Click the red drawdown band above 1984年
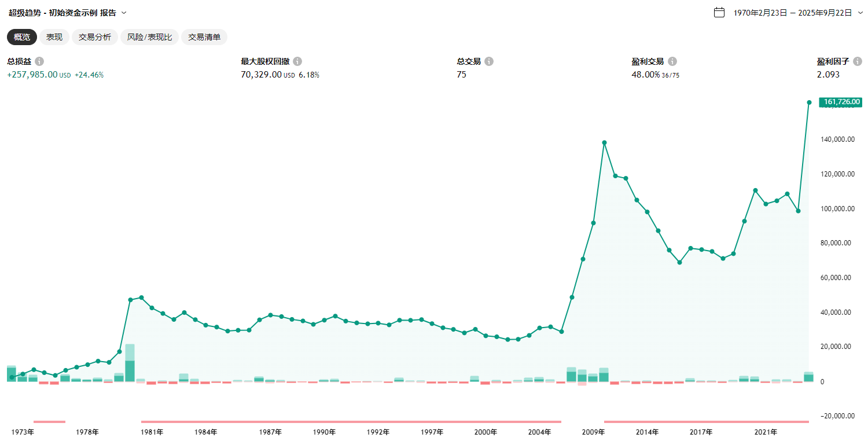The height and width of the screenshot is (445, 868). pos(205,421)
